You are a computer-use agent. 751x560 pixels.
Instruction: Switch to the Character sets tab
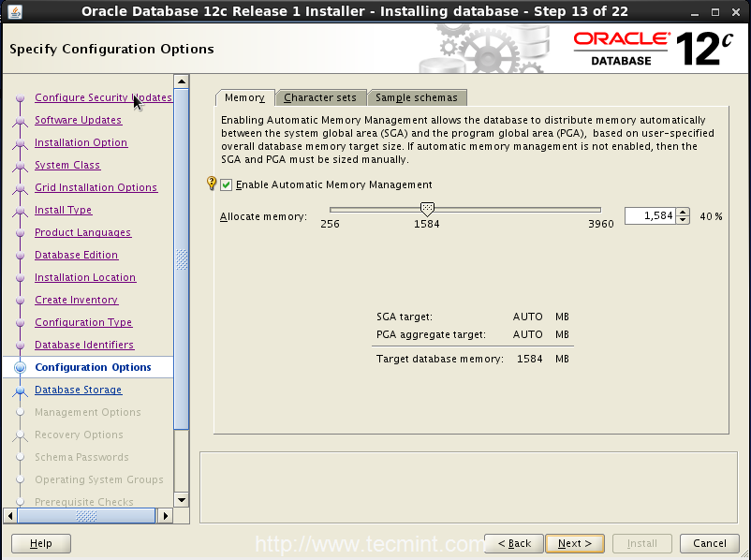pyautogui.click(x=320, y=97)
